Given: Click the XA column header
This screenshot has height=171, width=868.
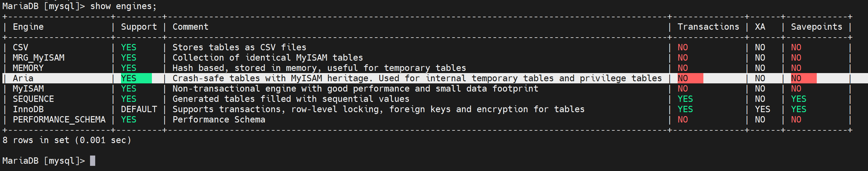Looking at the screenshot, I should pos(760,27).
